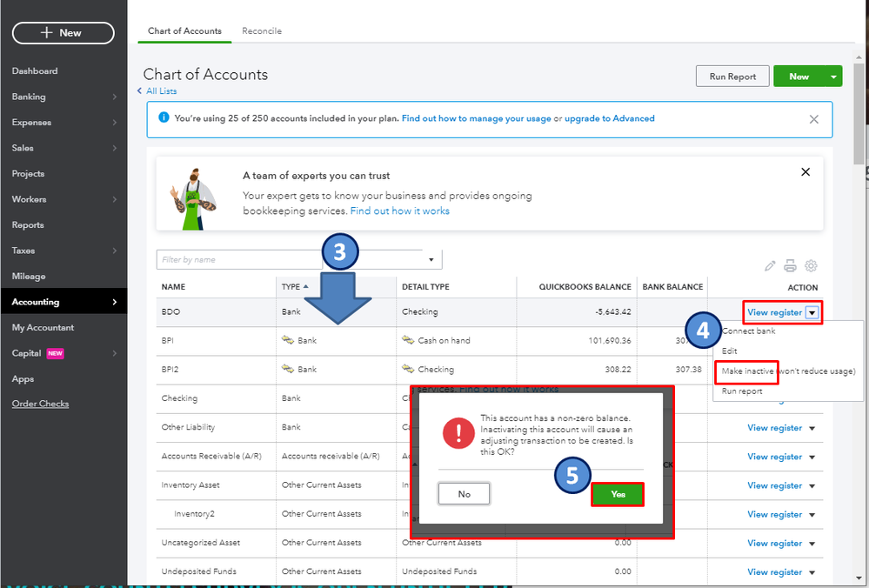Choose Connect bank from the action menu
The height and width of the screenshot is (588, 869).
[x=748, y=331]
